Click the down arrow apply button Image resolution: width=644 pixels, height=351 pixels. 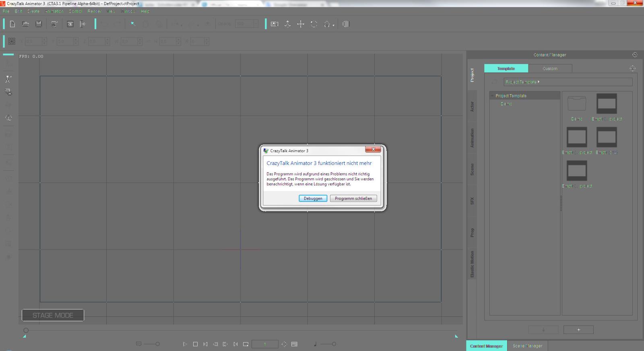[x=543, y=330]
